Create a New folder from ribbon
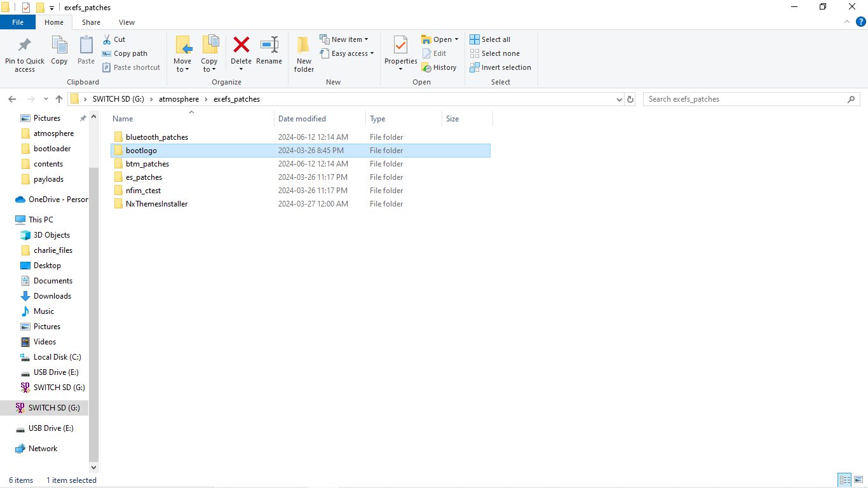The image size is (868, 488). (x=304, y=54)
